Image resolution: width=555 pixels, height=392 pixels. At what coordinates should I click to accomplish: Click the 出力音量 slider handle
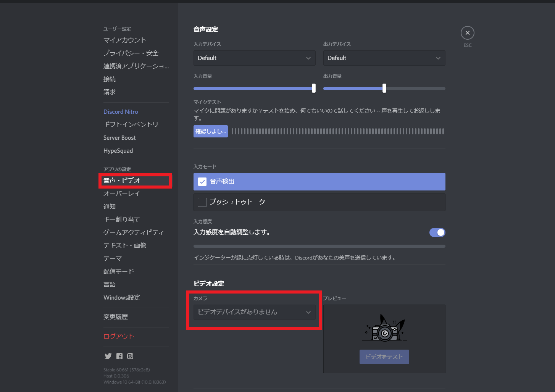tap(384, 89)
